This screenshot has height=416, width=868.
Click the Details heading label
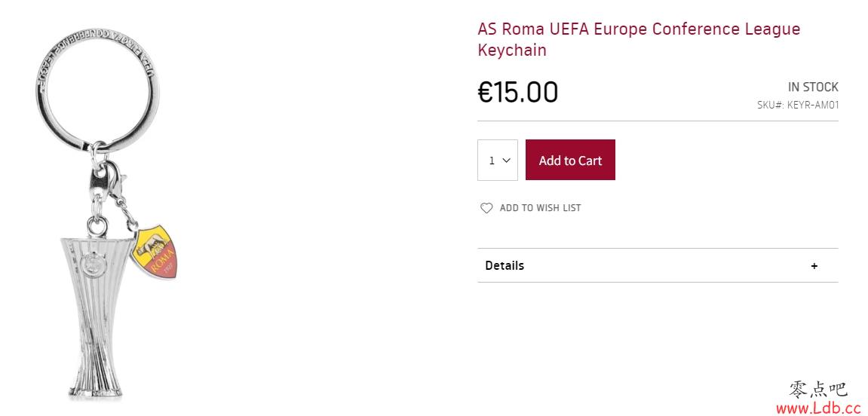(505, 265)
